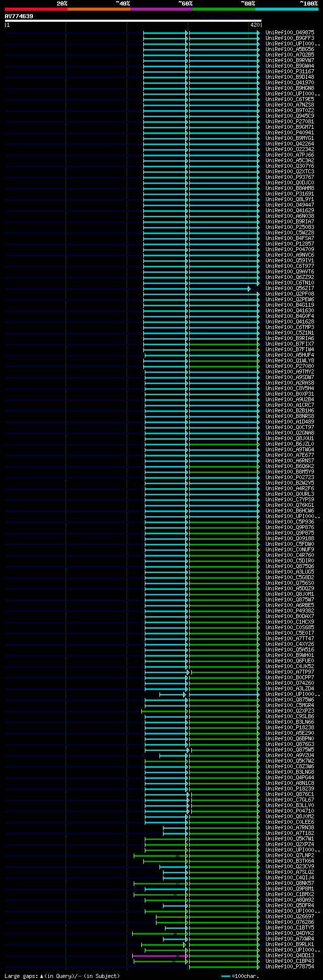Select hit label UniRef100_C7YPS9
The image size is (323, 980).
pyautogui.click(x=290, y=500)
